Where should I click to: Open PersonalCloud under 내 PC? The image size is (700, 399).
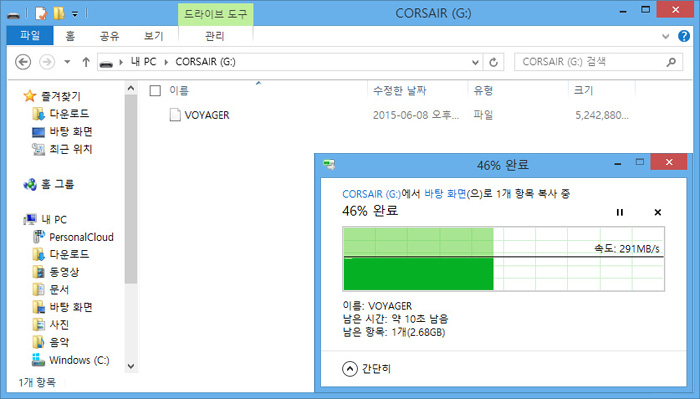click(x=81, y=237)
